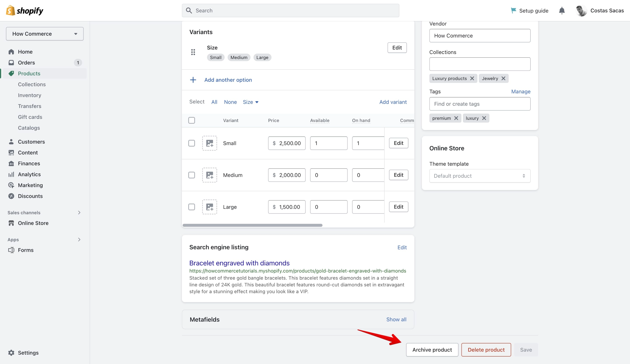
Task: Select All variants link
Action: [214, 102]
